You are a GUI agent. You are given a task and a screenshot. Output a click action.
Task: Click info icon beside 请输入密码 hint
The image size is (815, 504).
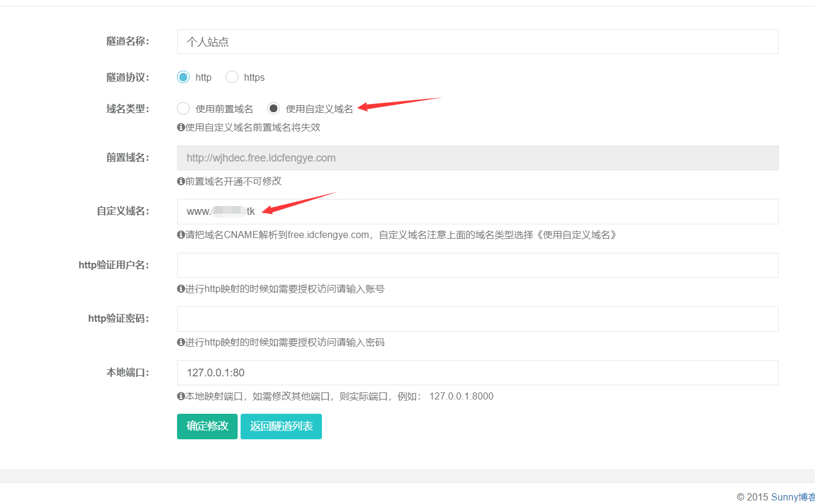[x=181, y=343]
